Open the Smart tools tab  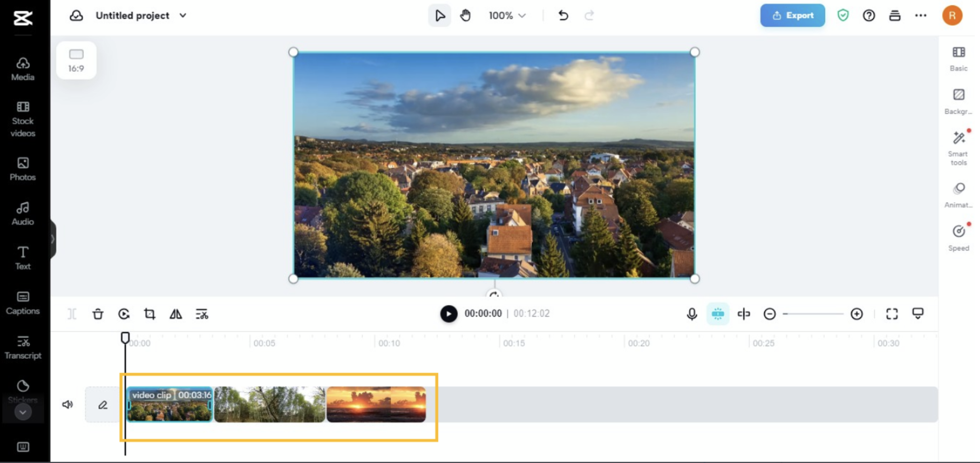click(958, 149)
